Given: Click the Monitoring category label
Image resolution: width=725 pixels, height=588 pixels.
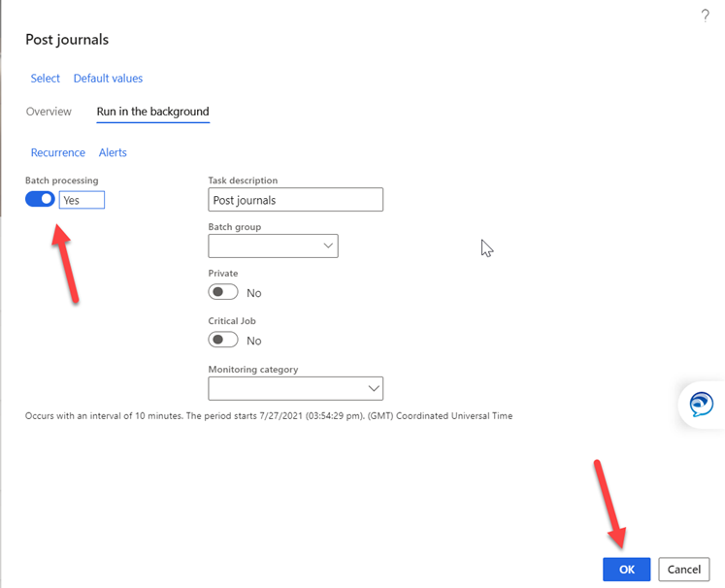Looking at the screenshot, I should 253,370.
